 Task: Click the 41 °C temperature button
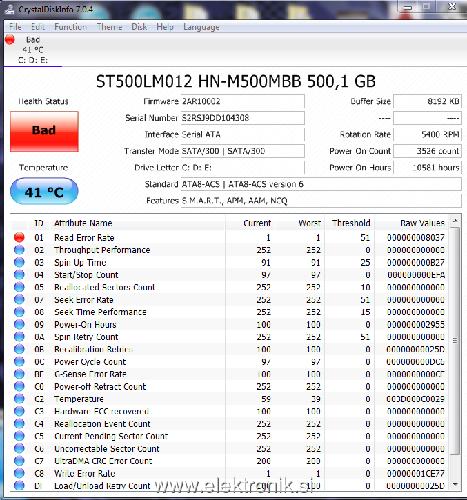44,191
